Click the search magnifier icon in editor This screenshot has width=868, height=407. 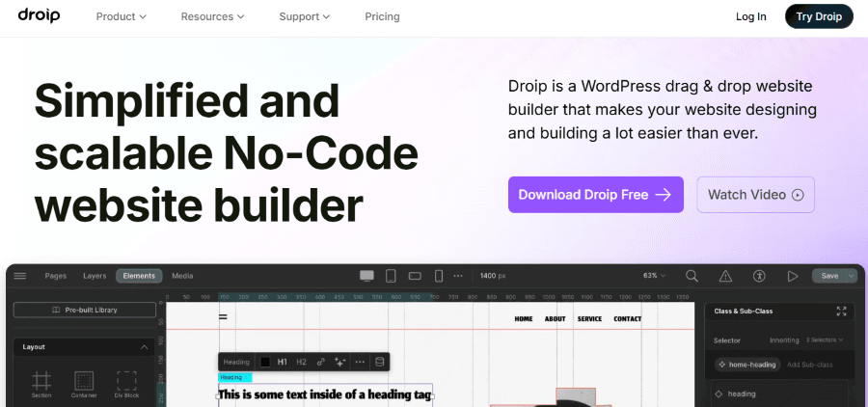point(692,276)
